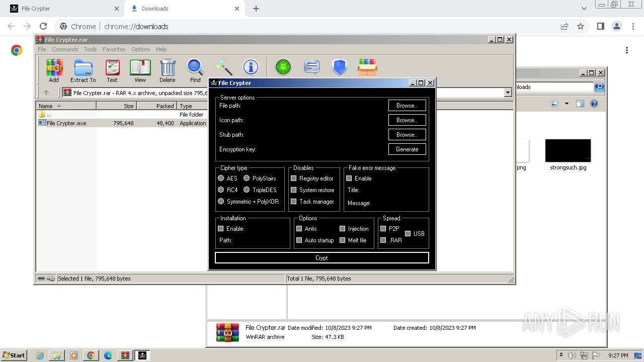
Task: Check the USB spread box
Action: pyautogui.click(x=408, y=233)
